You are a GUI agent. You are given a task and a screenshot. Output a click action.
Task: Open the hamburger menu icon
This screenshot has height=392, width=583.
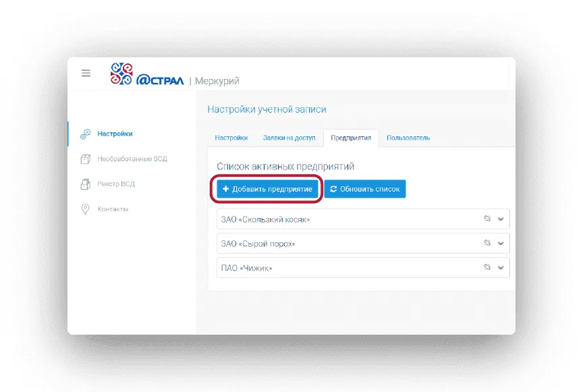(86, 73)
